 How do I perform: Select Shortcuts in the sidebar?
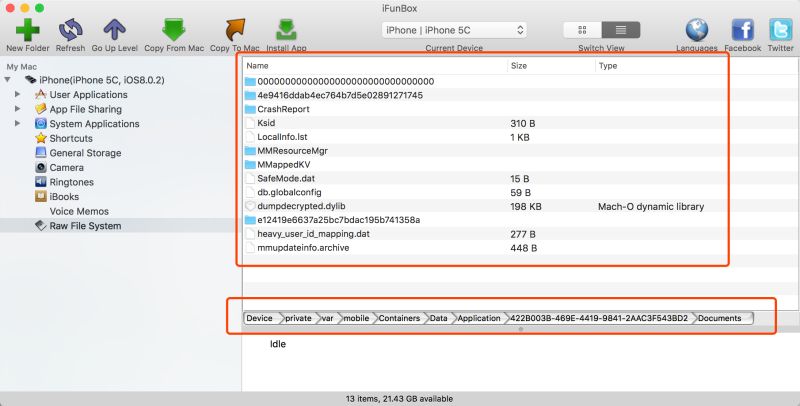click(71, 138)
